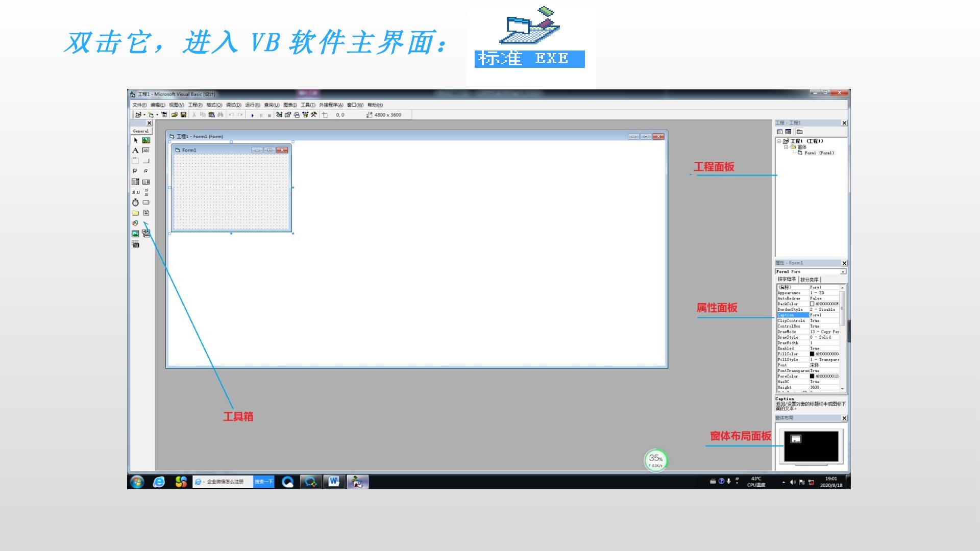Toggle Folders in the project panel
The image size is (980, 551).
[x=800, y=132]
